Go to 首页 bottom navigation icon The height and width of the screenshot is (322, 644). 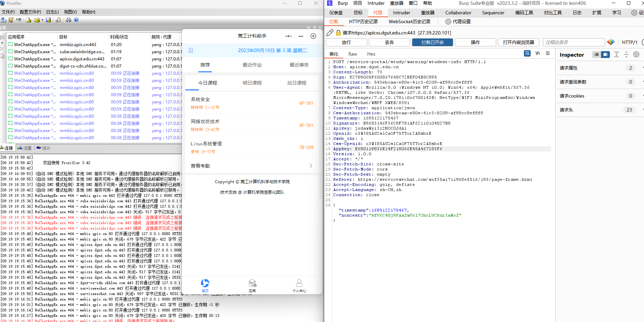[x=205, y=286]
